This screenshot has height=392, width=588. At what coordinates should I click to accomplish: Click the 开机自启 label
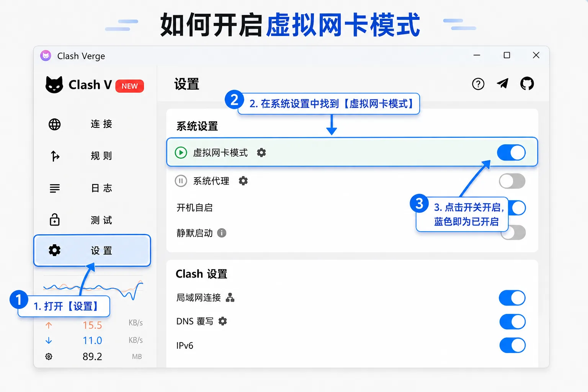[x=194, y=208]
